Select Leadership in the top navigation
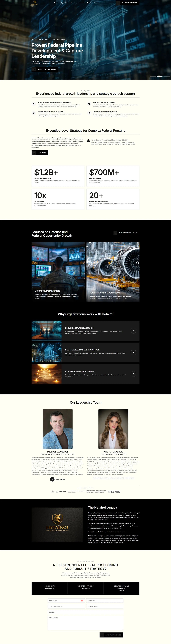Viewport: 171px width, 644px height. (x=80, y=3)
